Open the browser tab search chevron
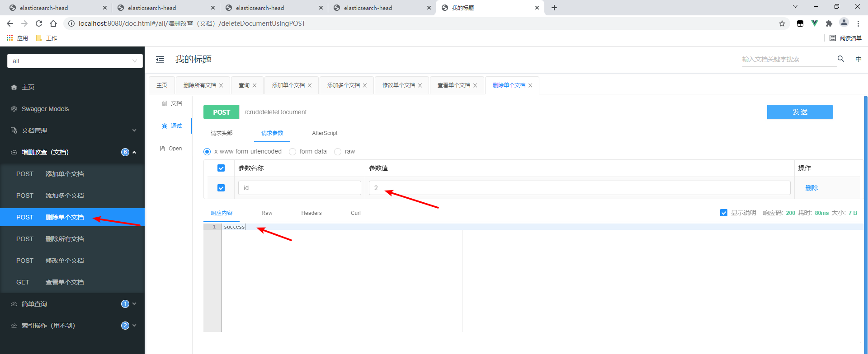 (795, 7)
